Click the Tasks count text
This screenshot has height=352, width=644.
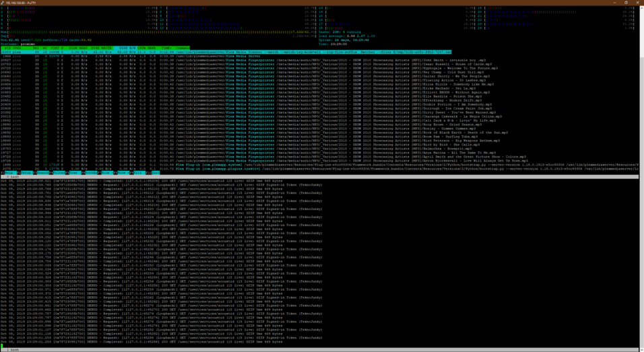[x=340, y=32]
